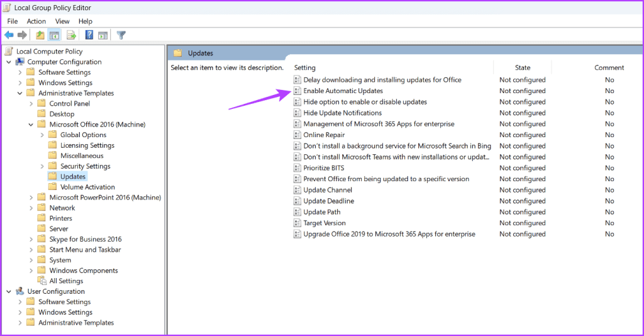Select the System tree item

[x=60, y=260]
